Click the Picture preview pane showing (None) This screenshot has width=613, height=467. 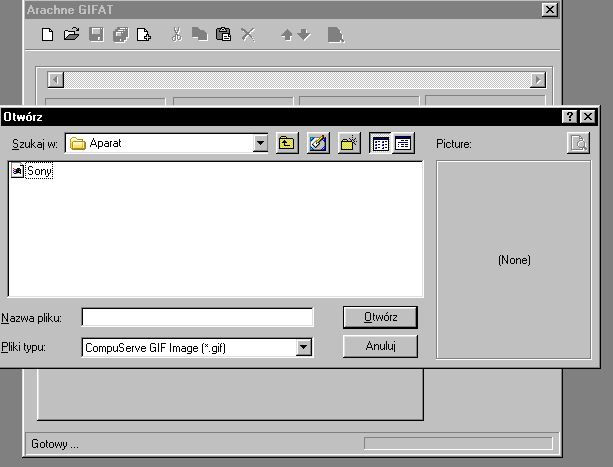(514, 259)
